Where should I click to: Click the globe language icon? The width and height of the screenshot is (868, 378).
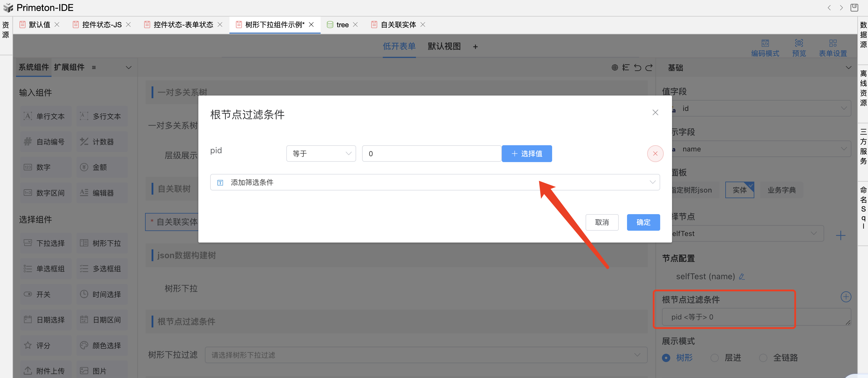[615, 68]
